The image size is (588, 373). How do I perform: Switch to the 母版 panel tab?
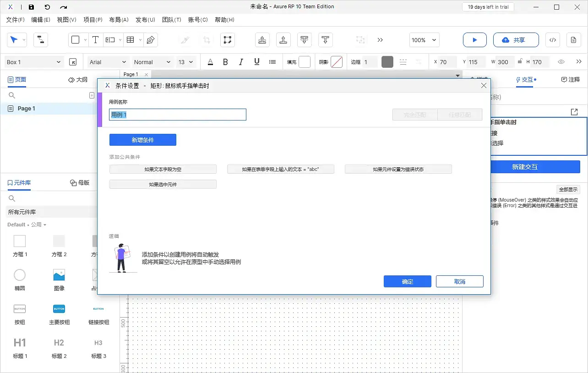tap(80, 182)
